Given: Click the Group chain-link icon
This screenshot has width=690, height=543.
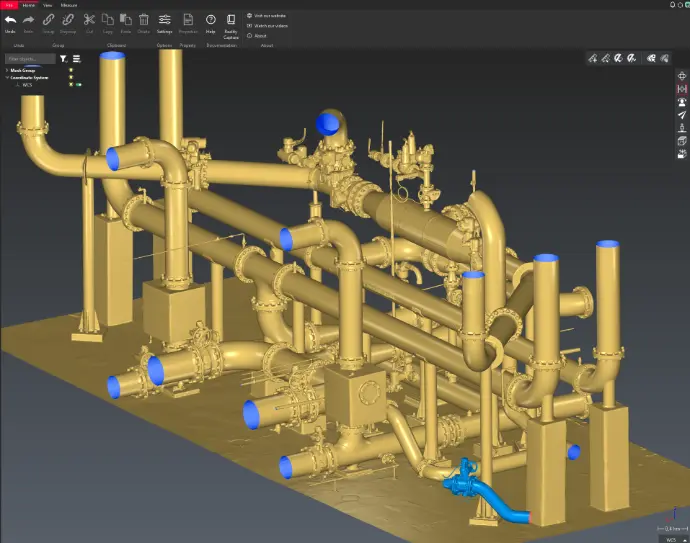Looking at the screenshot, I should click(x=48, y=20).
